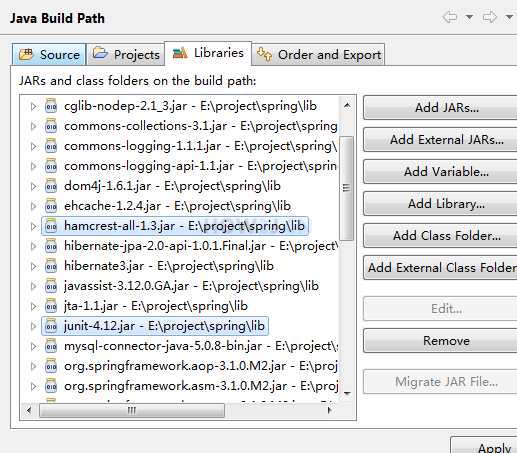
Task: Expand the commons-collections-3.1.jar entry
Action: coord(33,126)
